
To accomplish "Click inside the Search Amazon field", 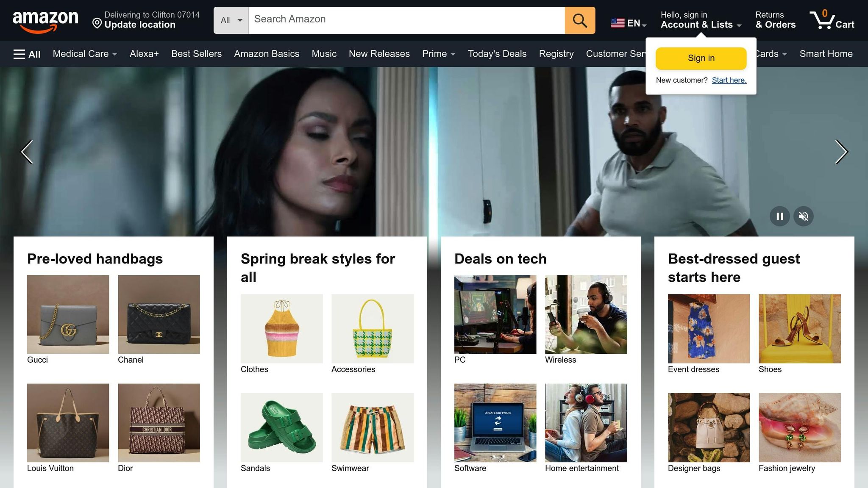I will pyautogui.click(x=406, y=20).
